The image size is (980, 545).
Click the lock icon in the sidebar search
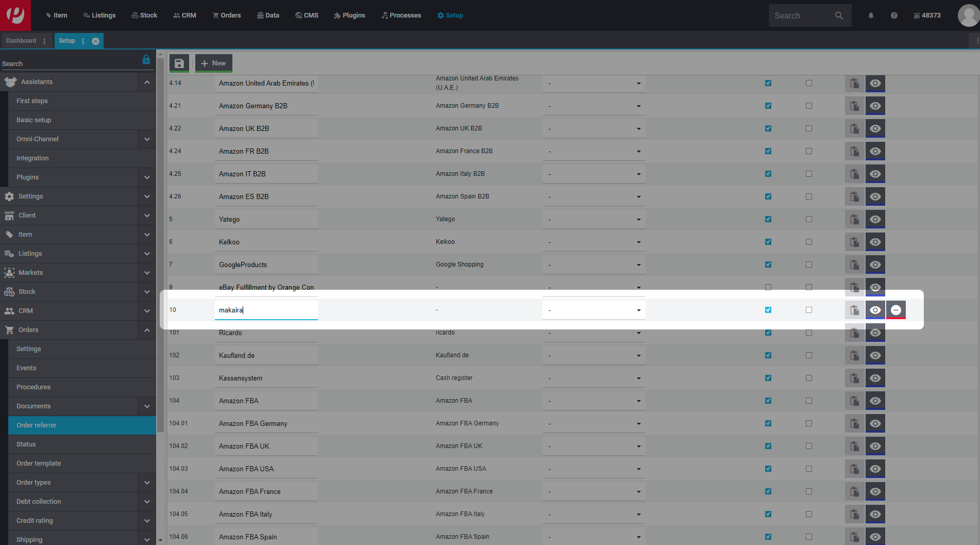[146, 60]
